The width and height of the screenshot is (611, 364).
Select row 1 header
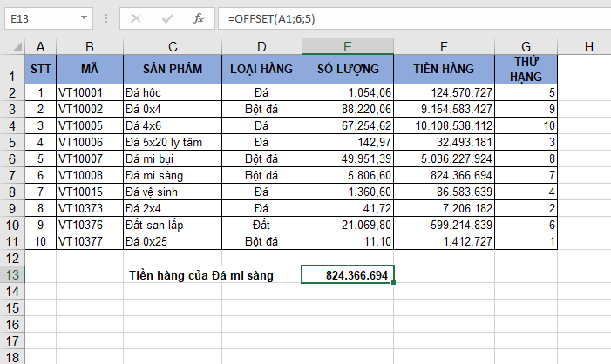[x=12, y=68]
